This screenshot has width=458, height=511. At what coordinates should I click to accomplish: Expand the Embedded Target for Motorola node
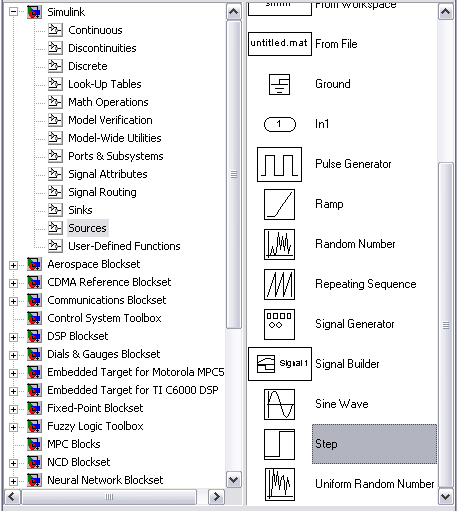13,373
